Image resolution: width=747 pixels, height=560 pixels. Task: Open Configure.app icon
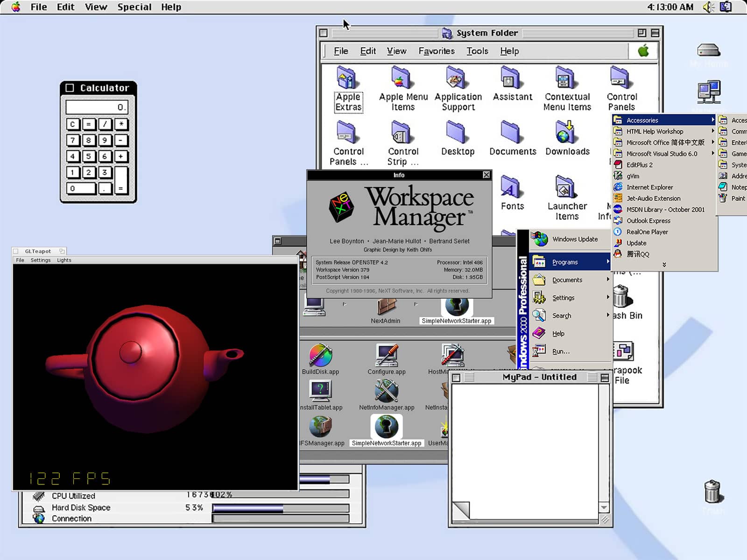coord(386,355)
